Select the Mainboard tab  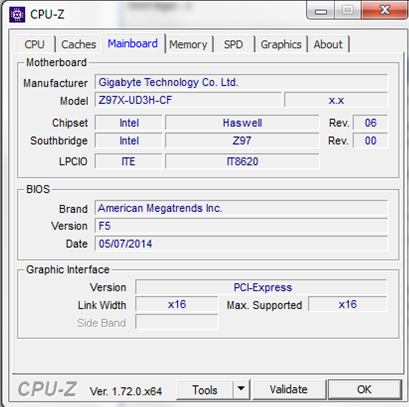tap(133, 43)
